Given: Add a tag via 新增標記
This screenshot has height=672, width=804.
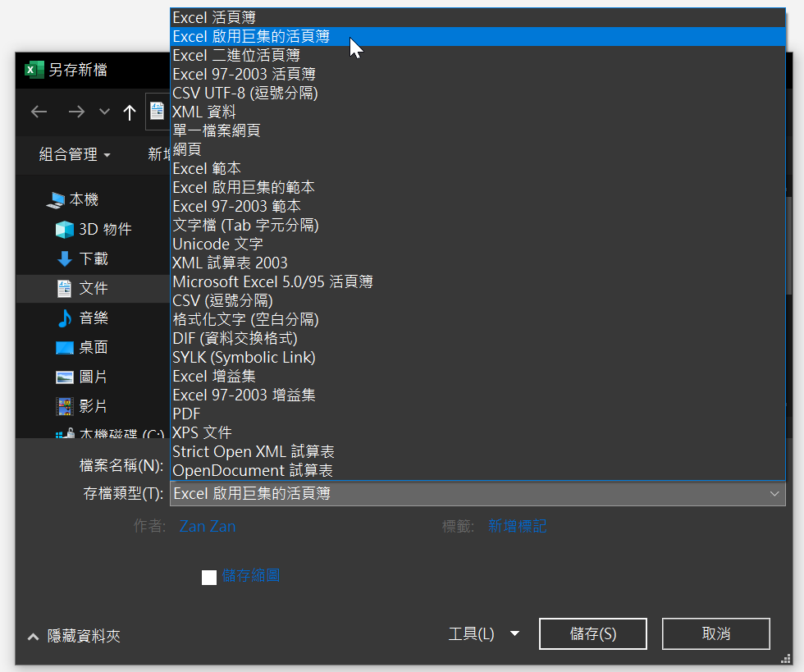Looking at the screenshot, I should pos(517,526).
